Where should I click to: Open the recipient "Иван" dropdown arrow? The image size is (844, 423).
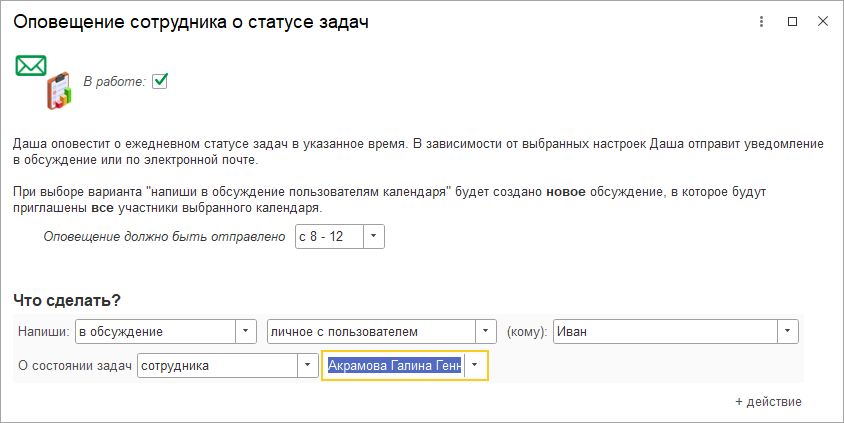(x=788, y=331)
